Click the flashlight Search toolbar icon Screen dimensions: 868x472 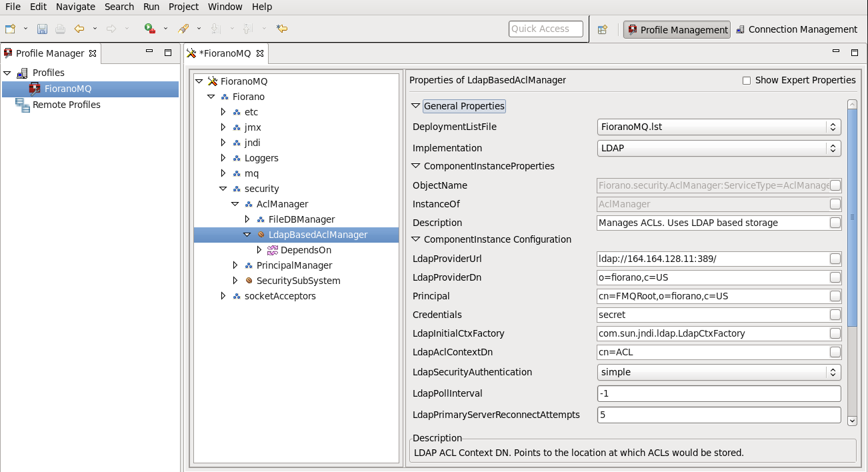coord(183,29)
